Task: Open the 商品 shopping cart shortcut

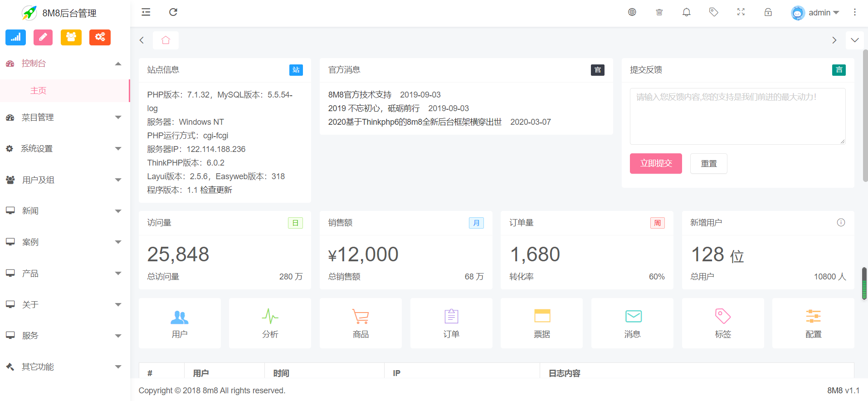Action: click(x=361, y=323)
